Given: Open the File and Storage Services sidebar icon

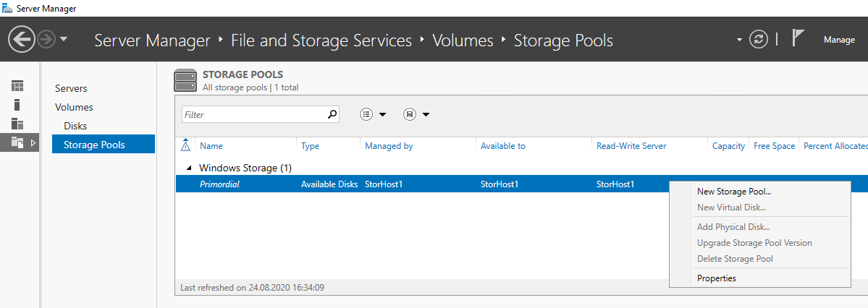Looking at the screenshot, I should (x=17, y=143).
